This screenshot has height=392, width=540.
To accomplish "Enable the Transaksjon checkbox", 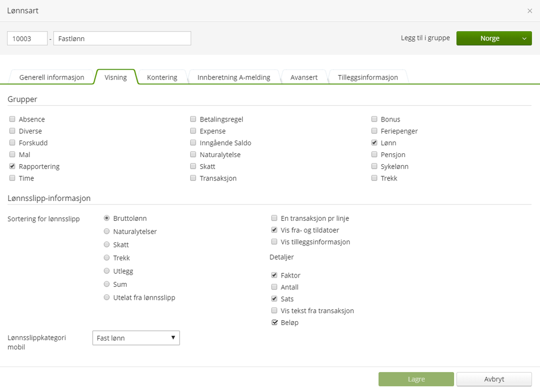I will point(193,178).
